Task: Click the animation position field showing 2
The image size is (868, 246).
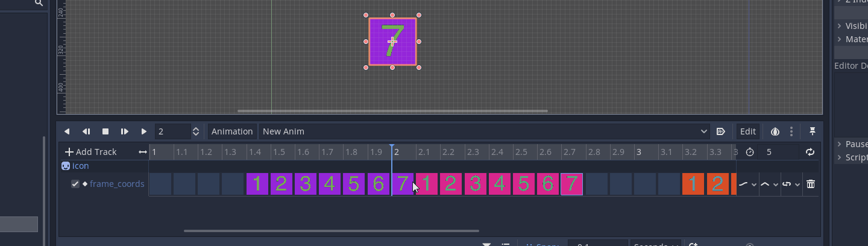Action: (172, 131)
